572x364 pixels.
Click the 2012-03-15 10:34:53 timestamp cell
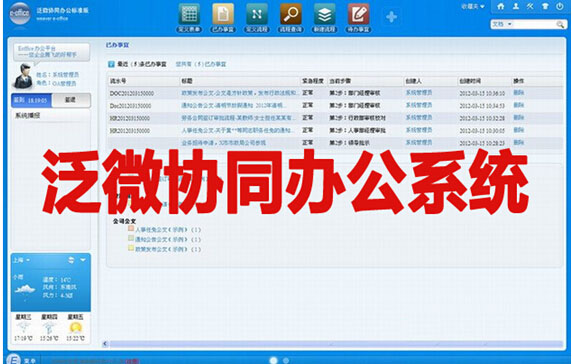pos(482,106)
